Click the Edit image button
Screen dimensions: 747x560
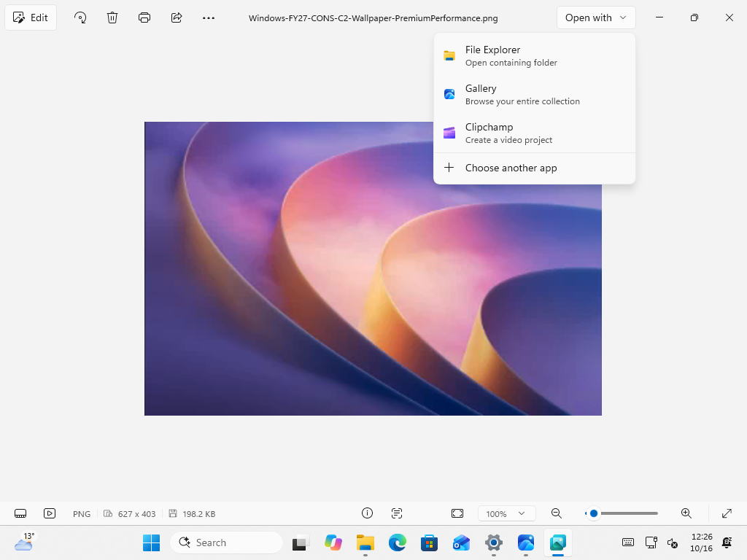click(31, 17)
